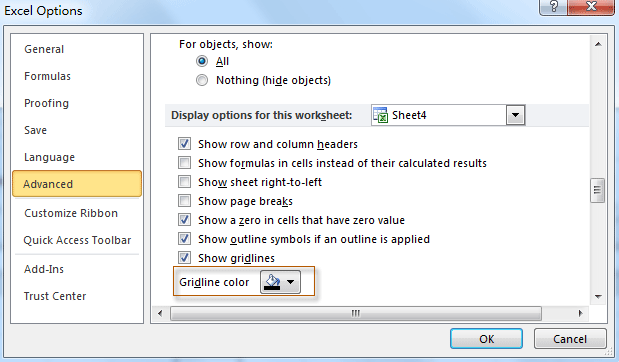Click the black gridline color swatch bar
The image size is (619, 362).
272,288
